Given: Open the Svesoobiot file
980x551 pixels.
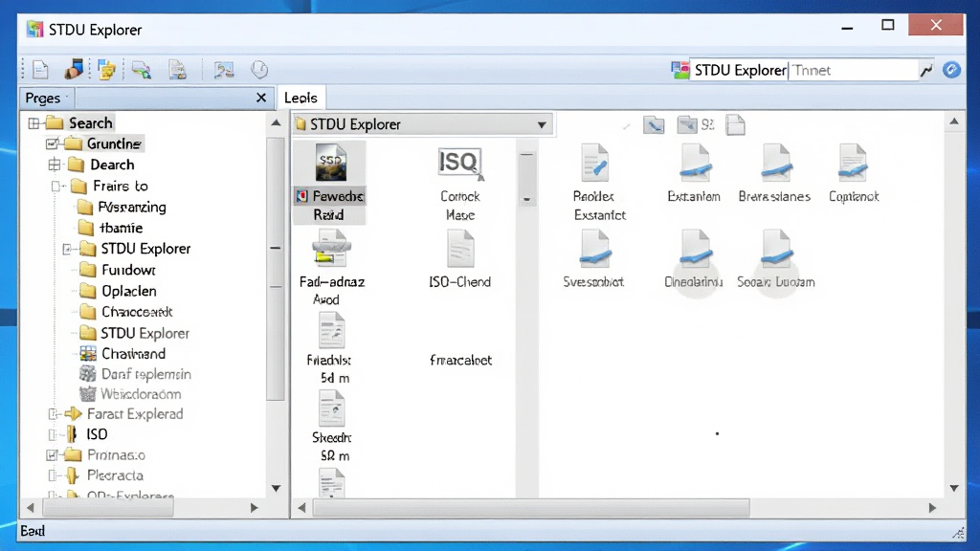Looking at the screenshot, I should pyautogui.click(x=594, y=259).
